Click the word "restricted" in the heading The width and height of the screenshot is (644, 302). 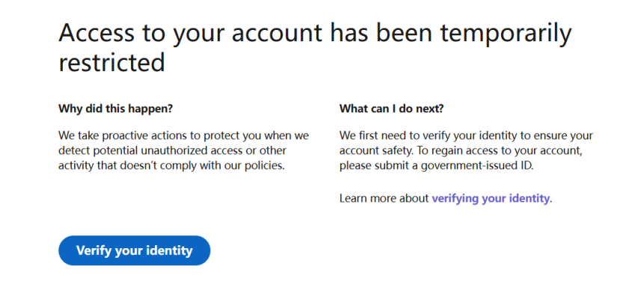coord(111,63)
